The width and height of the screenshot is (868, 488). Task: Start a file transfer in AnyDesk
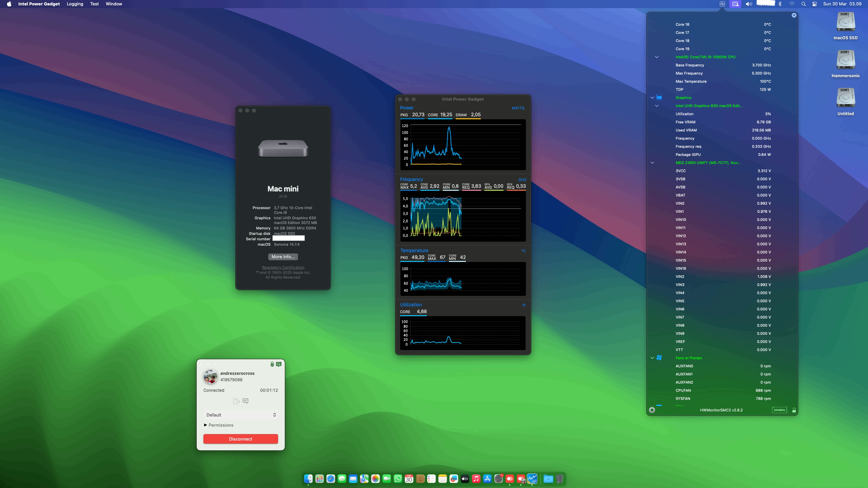pos(236,402)
